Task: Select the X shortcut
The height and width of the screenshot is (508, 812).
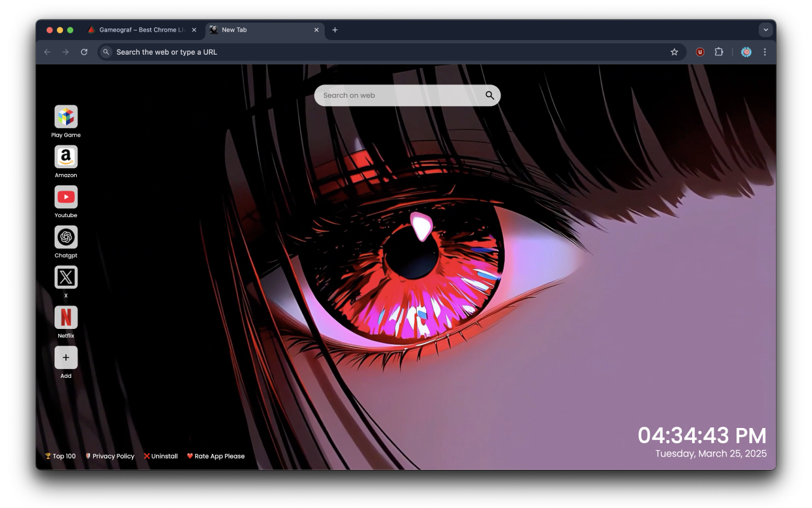Action: tap(66, 277)
